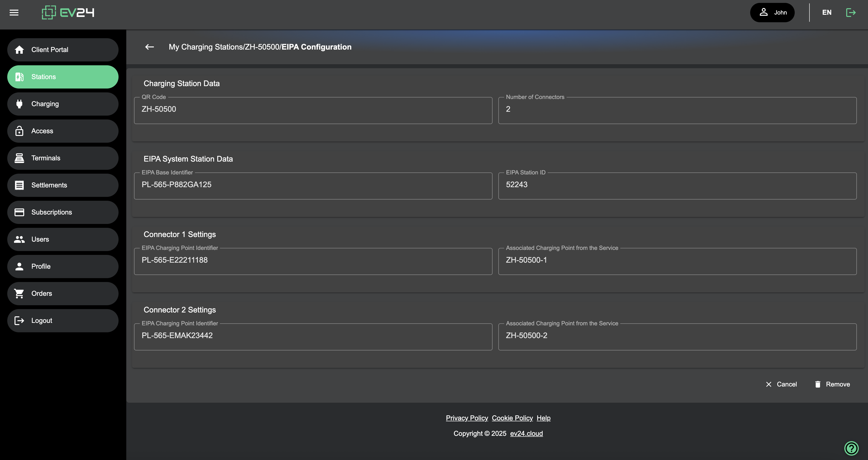Open the Orders cart menu item
This screenshot has height=460, width=868.
pos(63,293)
